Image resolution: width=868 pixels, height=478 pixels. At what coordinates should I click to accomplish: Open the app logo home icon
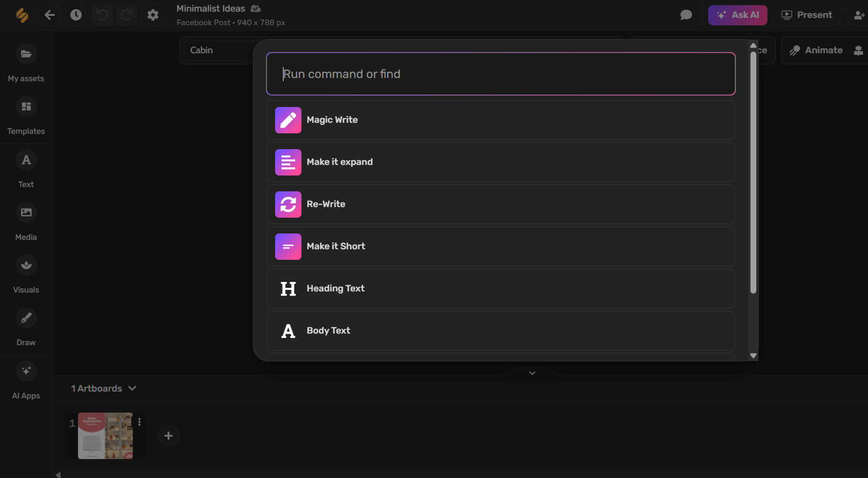click(x=22, y=15)
